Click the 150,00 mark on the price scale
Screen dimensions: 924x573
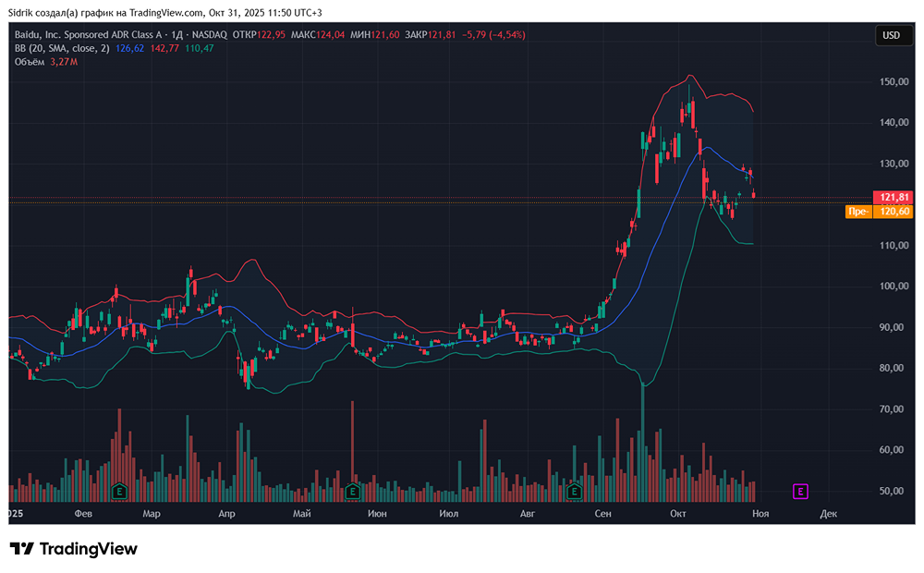tap(891, 81)
